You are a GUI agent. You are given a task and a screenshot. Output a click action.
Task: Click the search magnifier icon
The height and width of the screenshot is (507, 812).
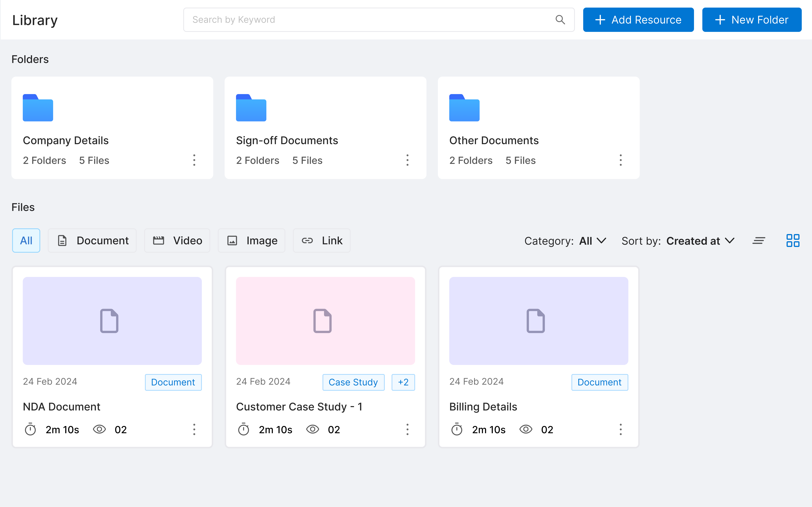(x=560, y=20)
